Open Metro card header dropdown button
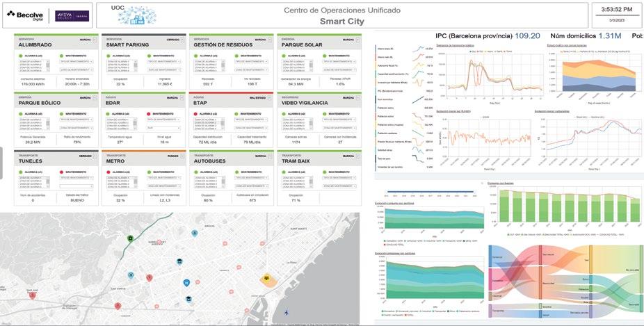The image size is (644, 326). 182,156
